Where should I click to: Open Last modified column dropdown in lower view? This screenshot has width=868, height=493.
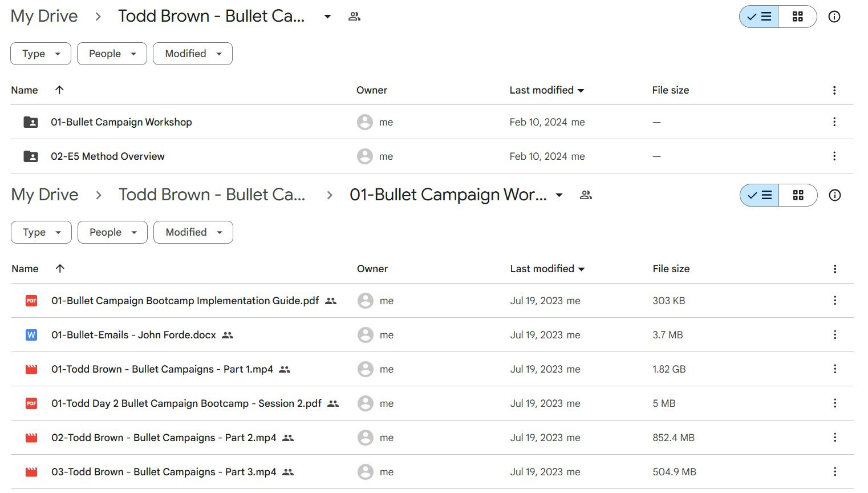pyautogui.click(x=581, y=269)
